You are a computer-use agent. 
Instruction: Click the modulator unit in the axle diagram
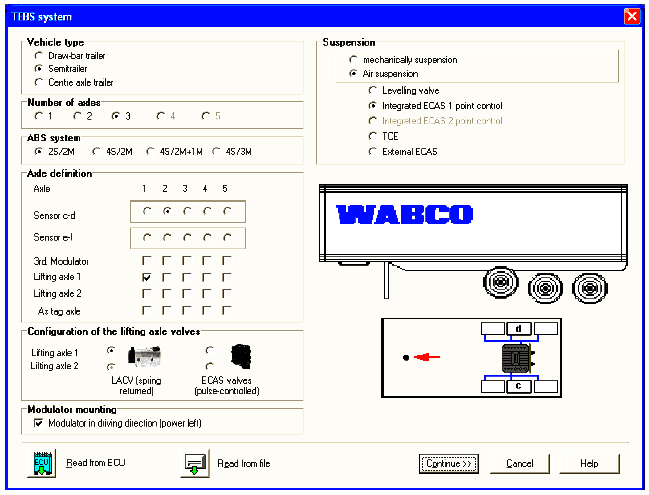pyautogui.click(x=518, y=358)
